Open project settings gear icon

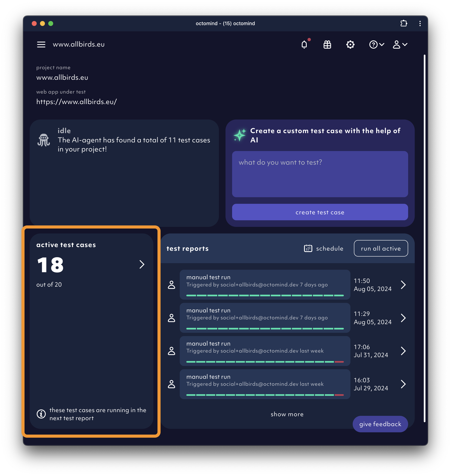pos(350,45)
